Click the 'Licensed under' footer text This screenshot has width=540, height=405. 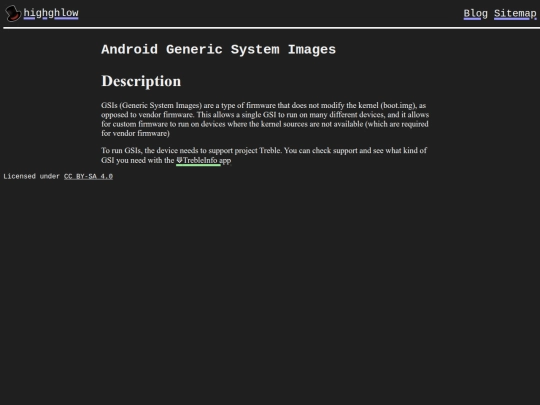click(32, 176)
